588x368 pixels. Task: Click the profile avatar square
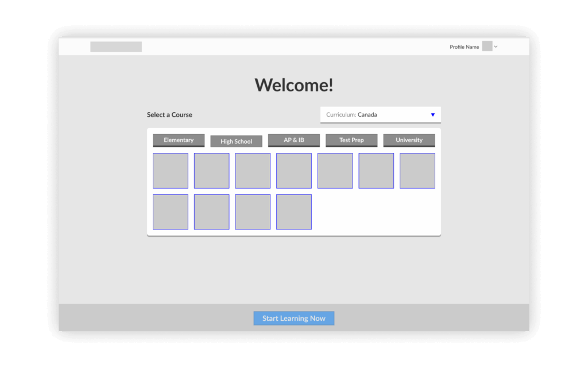pyautogui.click(x=487, y=47)
